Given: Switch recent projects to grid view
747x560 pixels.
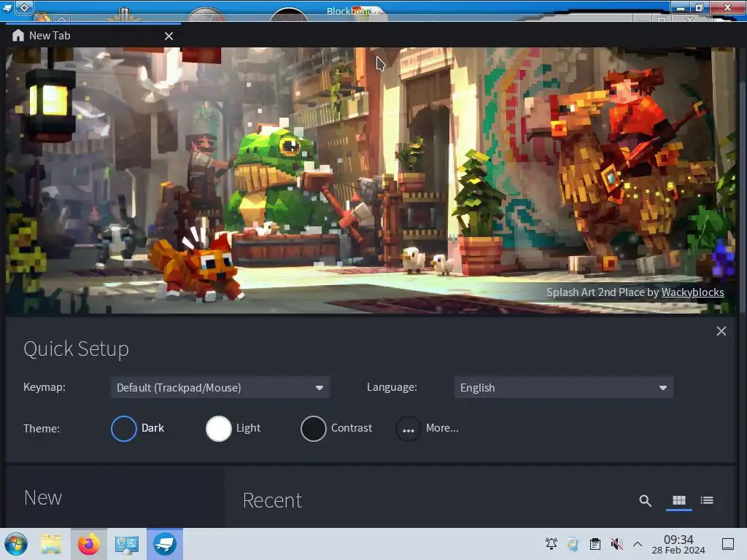Looking at the screenshot, I should pyautogui.click(x=679, y=500).
